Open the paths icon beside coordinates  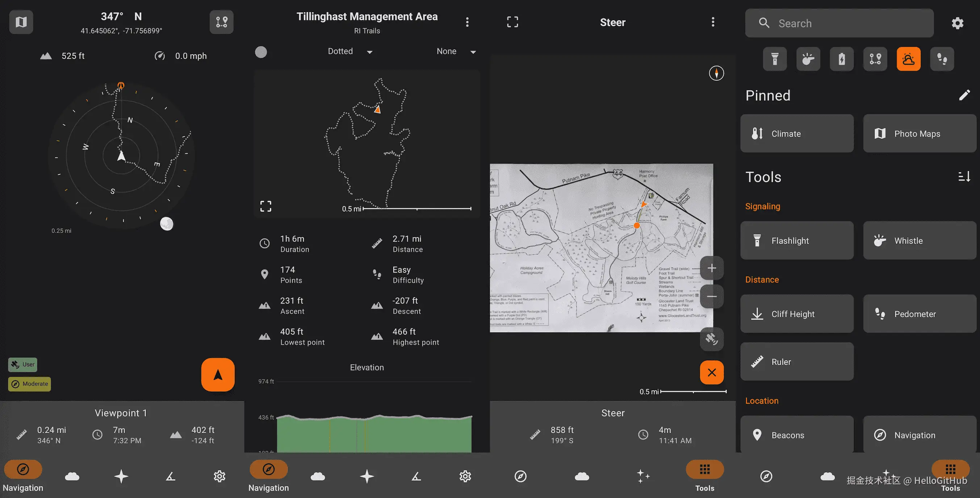point(221,22)
